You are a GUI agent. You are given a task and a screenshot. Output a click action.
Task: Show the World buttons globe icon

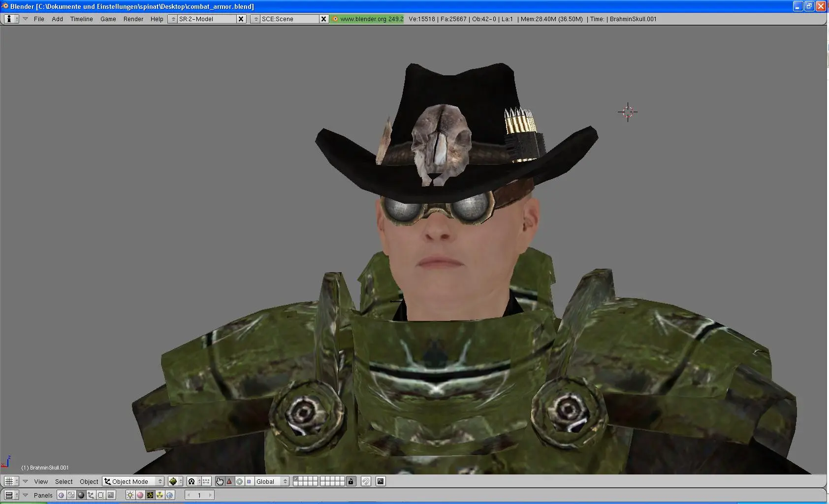[x=170, y=495]
